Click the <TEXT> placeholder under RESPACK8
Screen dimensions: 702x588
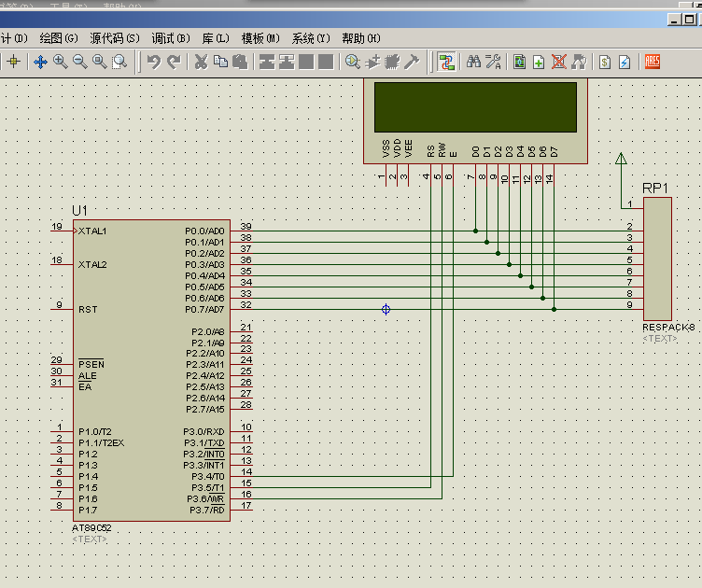(660, 338)
